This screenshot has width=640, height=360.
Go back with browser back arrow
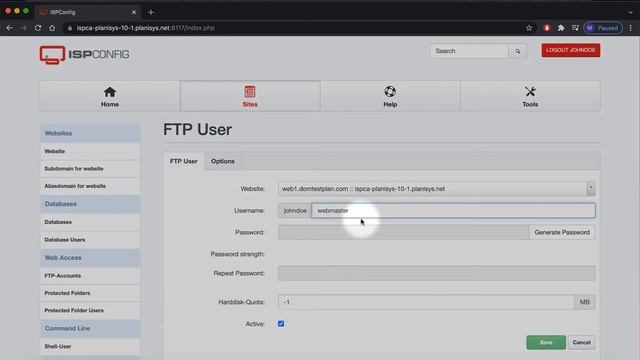9,28
